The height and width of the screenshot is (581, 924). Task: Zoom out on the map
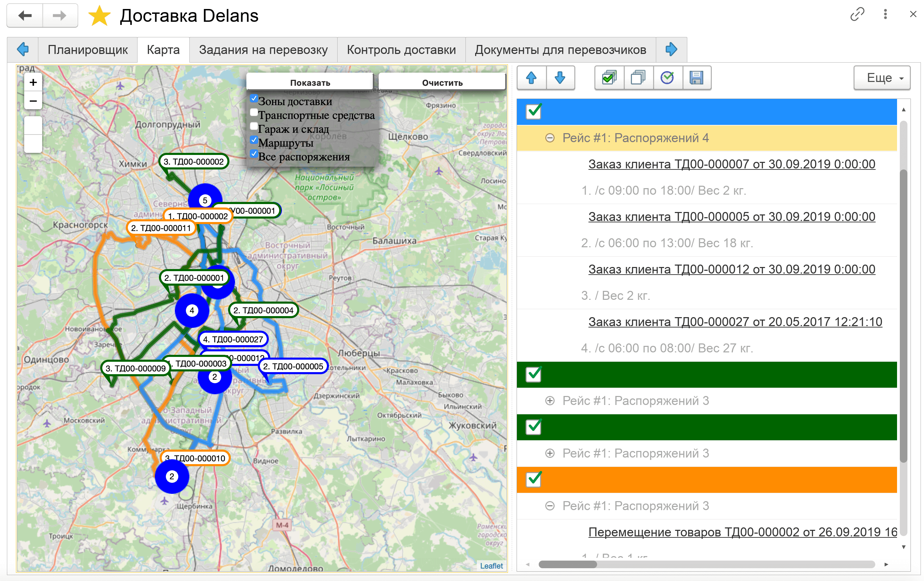pos(34,101)
